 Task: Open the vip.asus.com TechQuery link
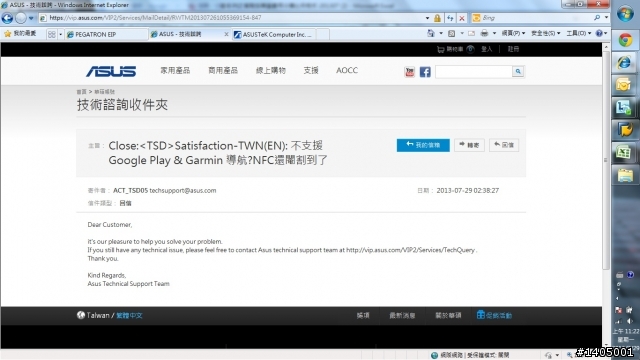click(411, 250)
